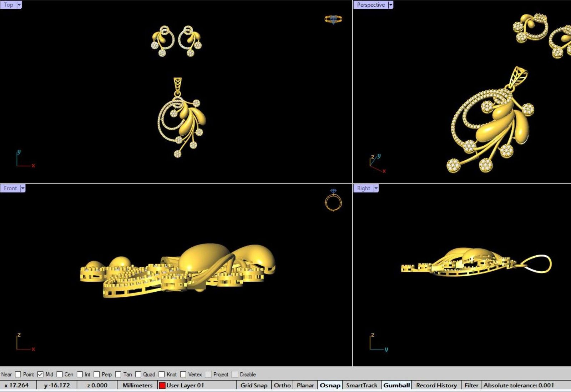Enable the Quad object snap checkbox
The width and height of the screenshot is (571, 392).
click(x=138, y=374)
